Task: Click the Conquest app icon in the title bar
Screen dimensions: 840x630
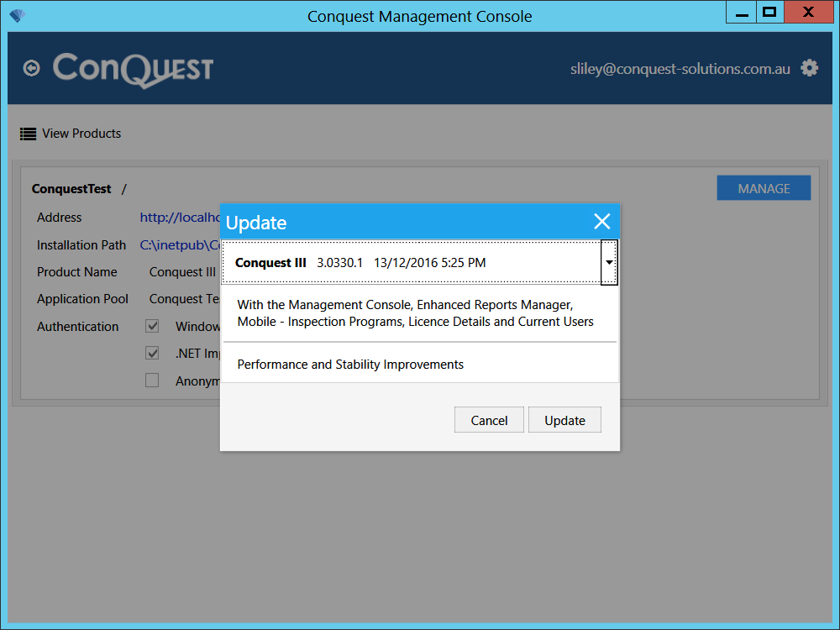Action: (x=17, y=15)
